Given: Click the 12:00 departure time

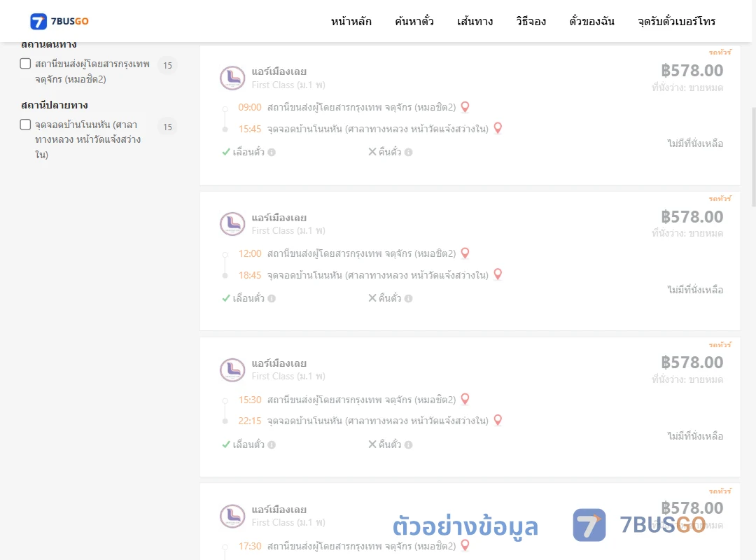Looking at the screenshot, I should (250, 253).
